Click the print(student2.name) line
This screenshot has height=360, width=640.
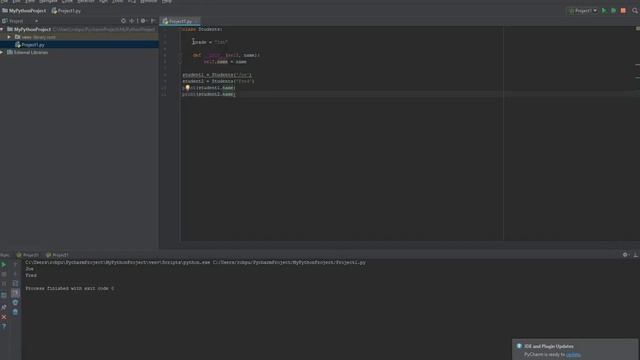209,94
